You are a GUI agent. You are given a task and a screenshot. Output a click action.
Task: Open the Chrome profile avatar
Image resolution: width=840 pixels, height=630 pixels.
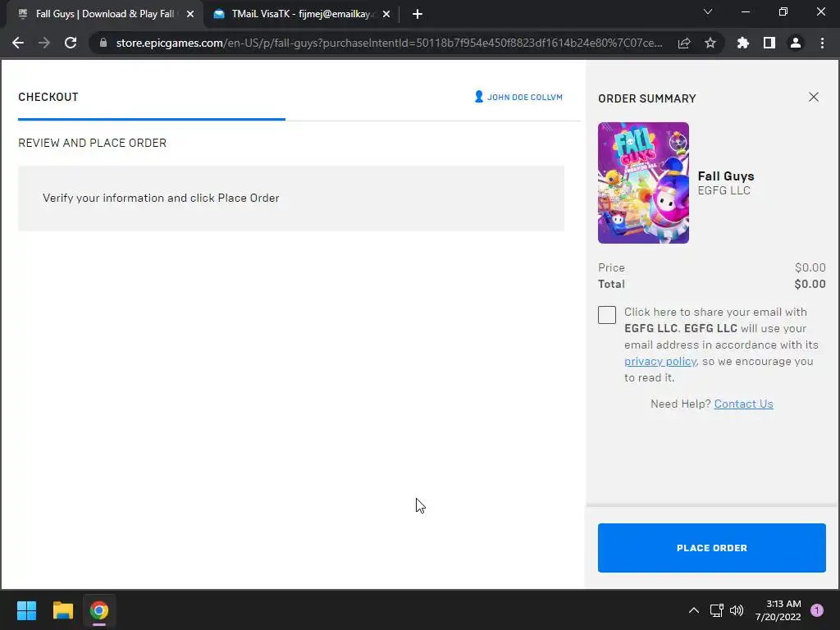[796, 43]
